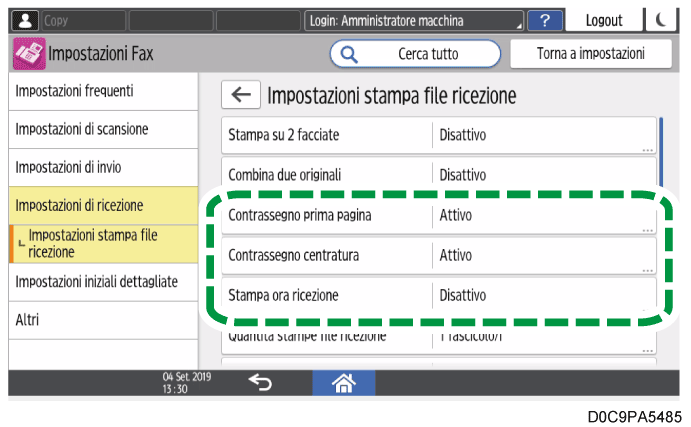Viewport: 691px width, 427px height.
Task: Click Torna a impostazioni button
Action: coord(591,54)
